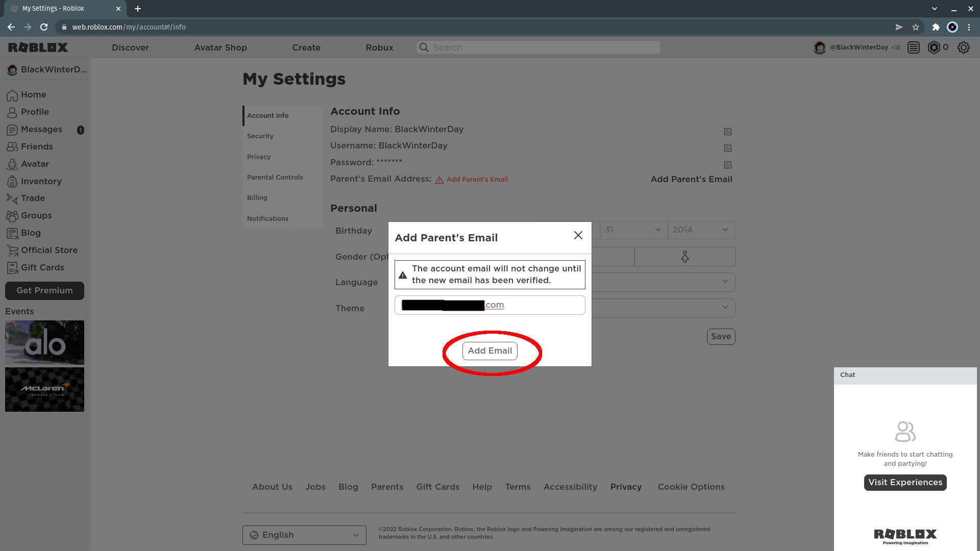Open the Parents footer link

tap(387, 487)
